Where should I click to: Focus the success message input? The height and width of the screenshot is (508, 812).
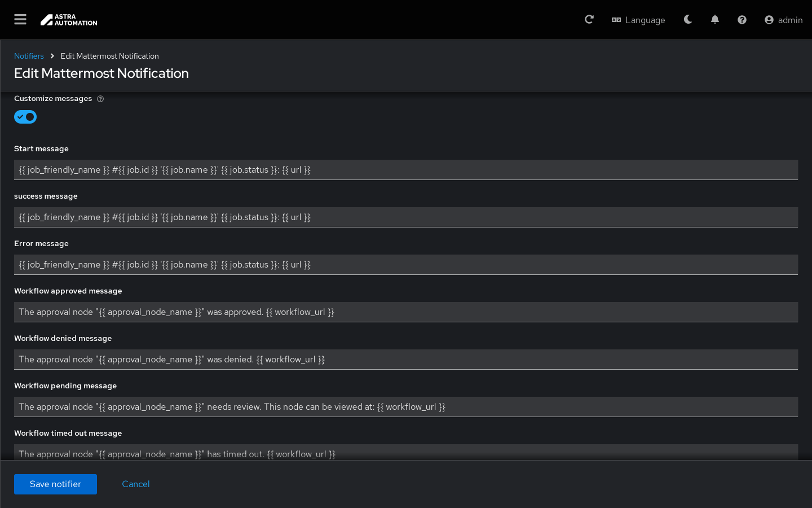tap(406, 217)
